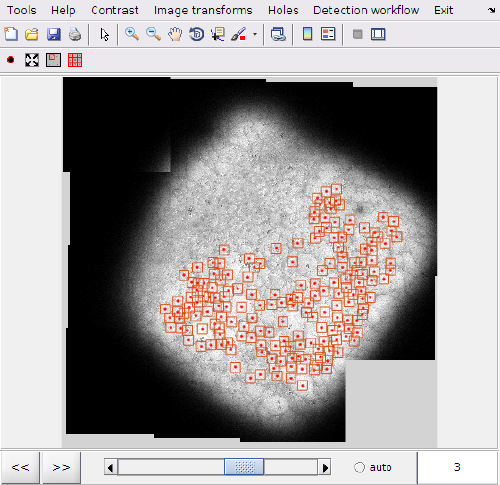
Task: Click the Data Cursor tool
Action: (x=218, y=34)
